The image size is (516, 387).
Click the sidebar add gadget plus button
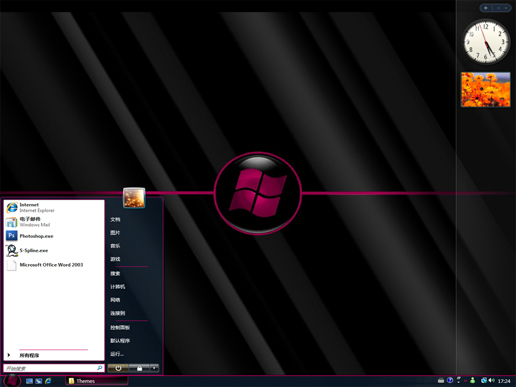[x=486, y=8]
